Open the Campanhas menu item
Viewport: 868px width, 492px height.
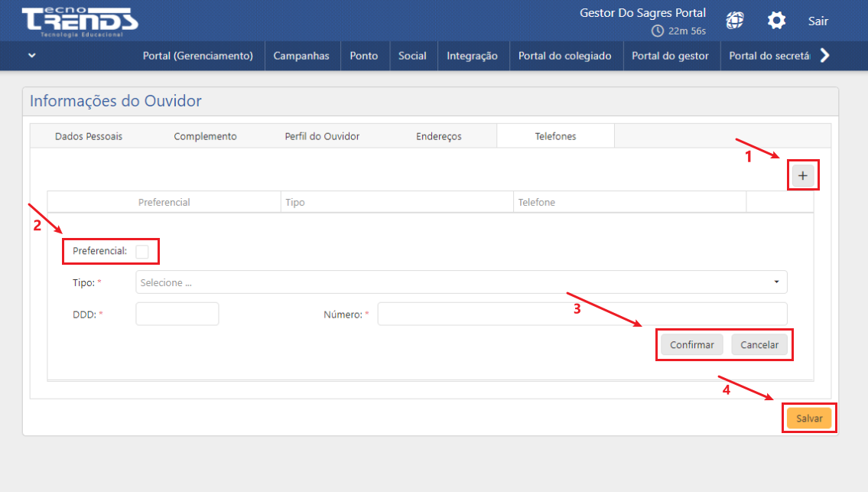301,56
